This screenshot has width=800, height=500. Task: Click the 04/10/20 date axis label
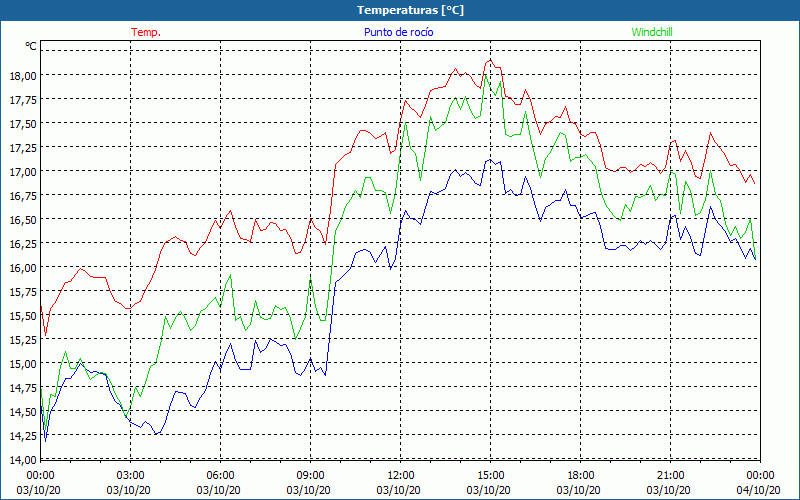(x=758, y=490)
